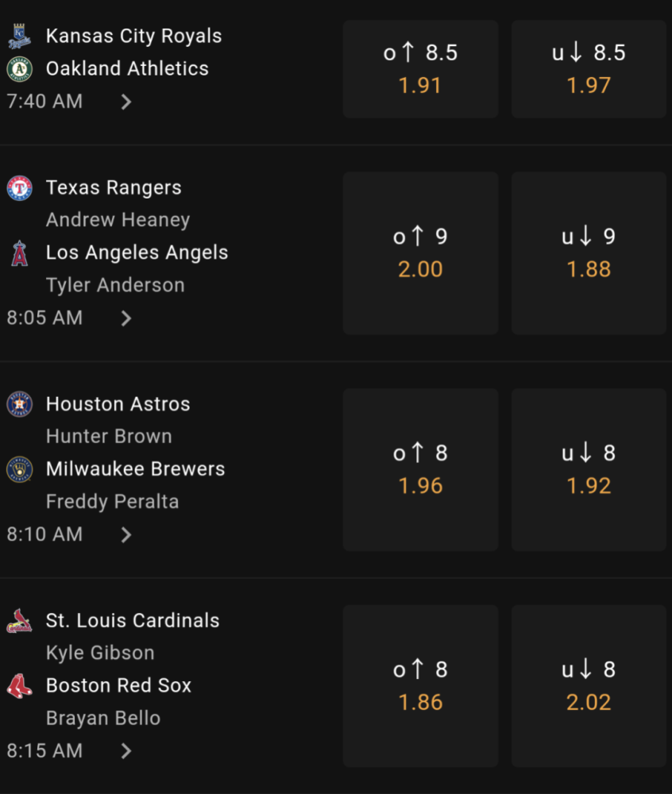
Task: Select over 8.5 at 1.91 odds
Action: tap(420, 69)
